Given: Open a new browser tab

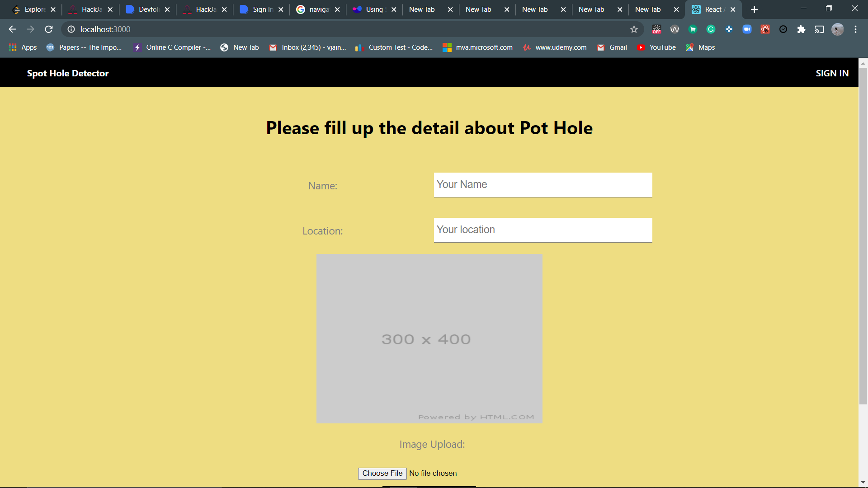Looking at the screenshot, I should [754, 9].
